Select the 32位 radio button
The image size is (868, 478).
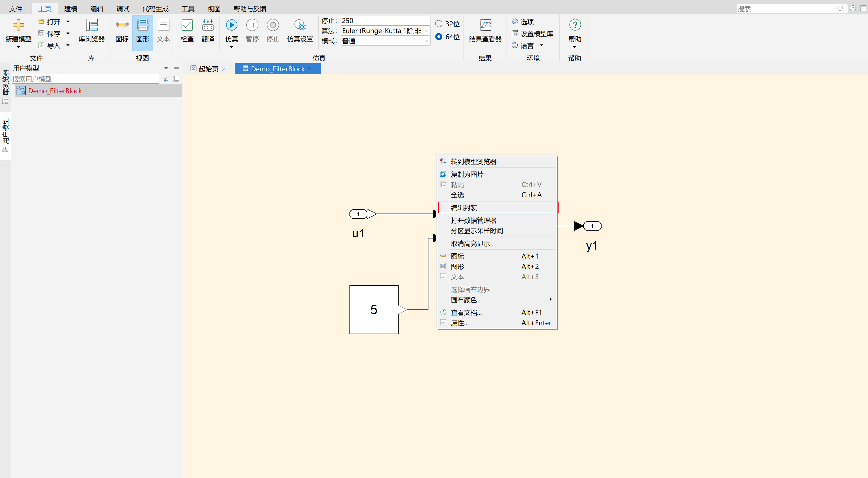(x=439, y=24)
